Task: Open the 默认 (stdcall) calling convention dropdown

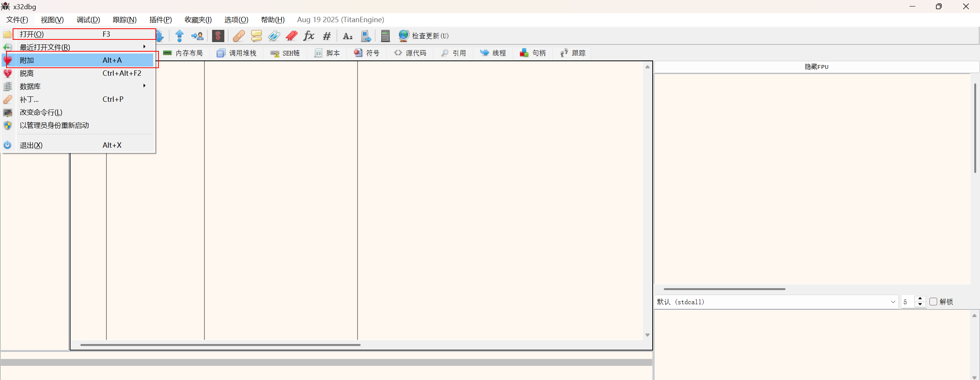Action: click(776, 302)
